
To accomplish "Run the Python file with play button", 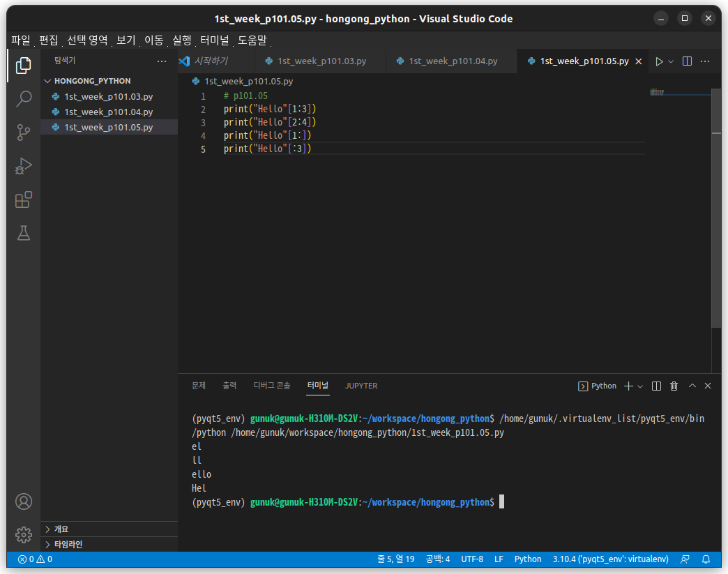I will (659, 61).
